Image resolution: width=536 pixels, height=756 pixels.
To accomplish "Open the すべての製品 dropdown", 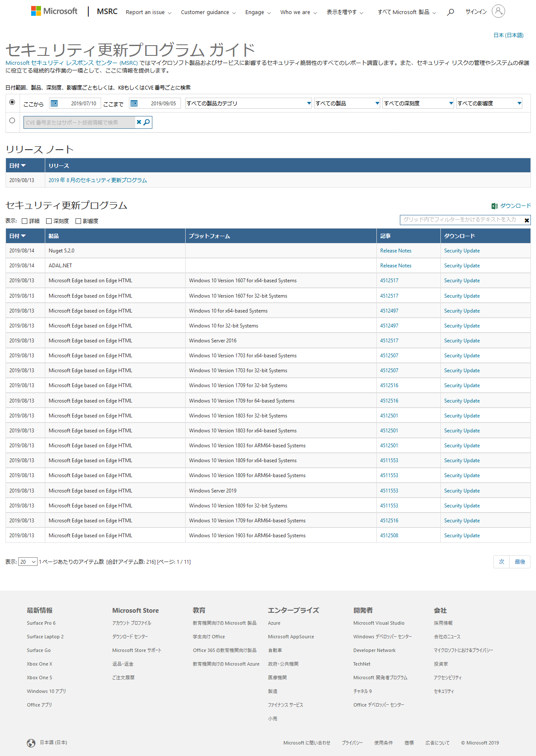I will 347,103.
